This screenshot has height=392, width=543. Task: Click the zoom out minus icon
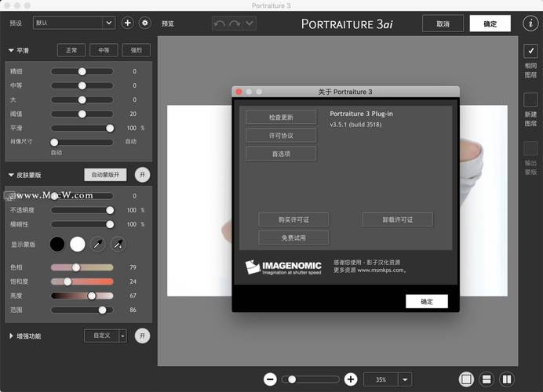coord(270,379)
